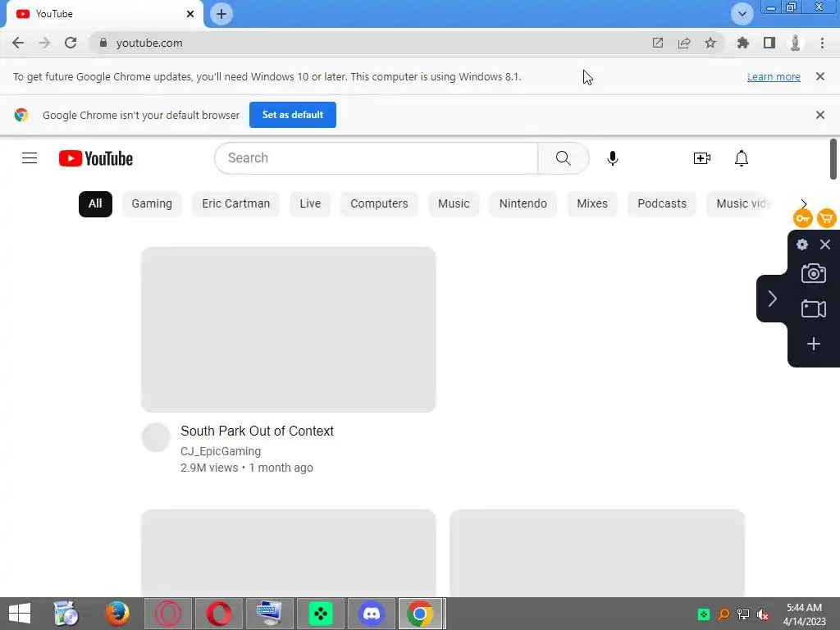Open the Learn more link
The height and width of the screenshot is (630, 840).
click(774, 76)
